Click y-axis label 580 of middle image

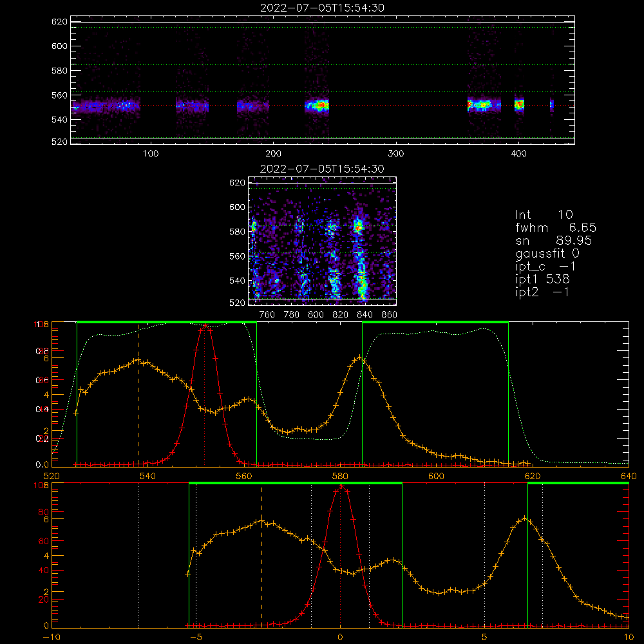pyautogui.click(x=237, y=232)
